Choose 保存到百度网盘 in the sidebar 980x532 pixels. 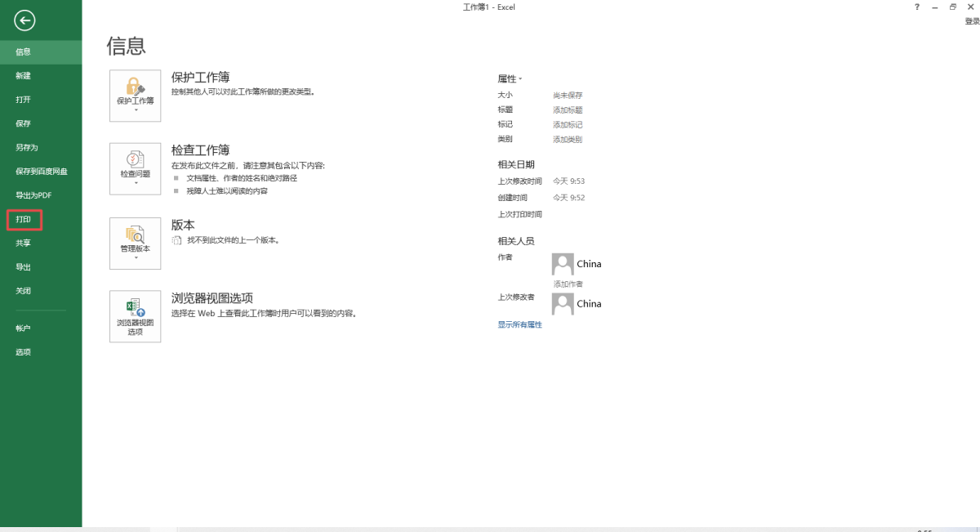point(41,172)
